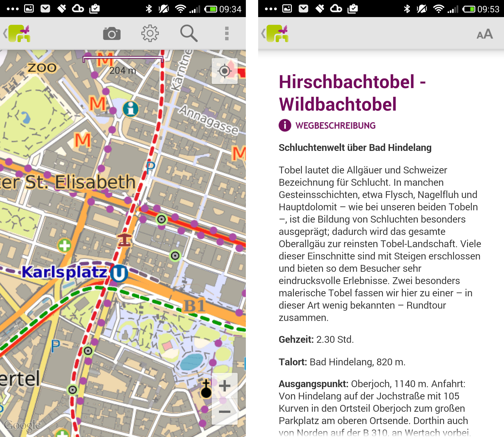Open settings via the gear icon
Image resolution: width=504 pixels, height=437 pixels.
click(150, 33)
